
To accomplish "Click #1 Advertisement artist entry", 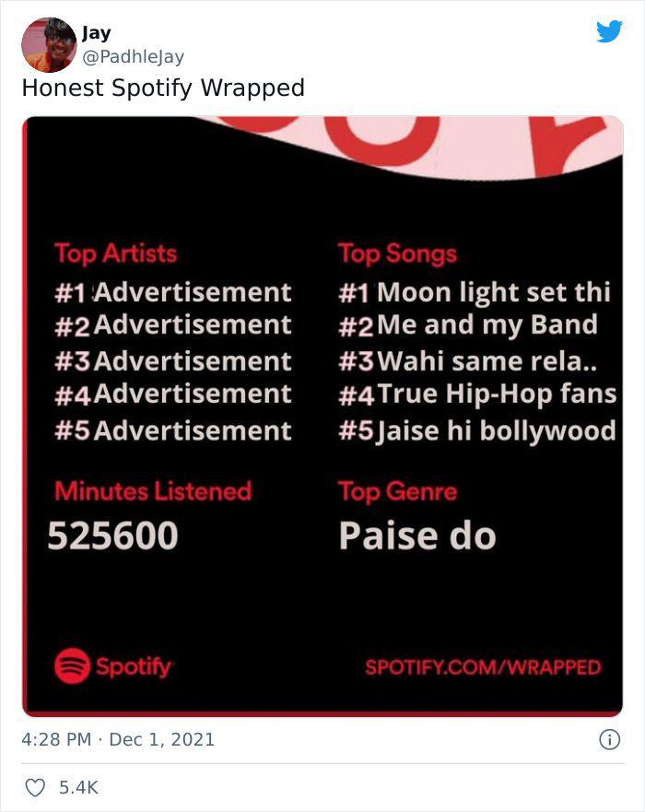I will 173,292.
